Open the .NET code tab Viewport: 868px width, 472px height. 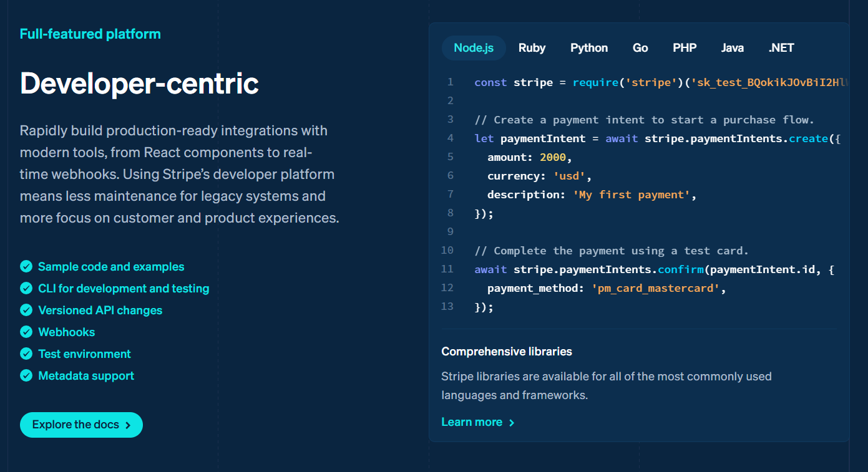781,48
